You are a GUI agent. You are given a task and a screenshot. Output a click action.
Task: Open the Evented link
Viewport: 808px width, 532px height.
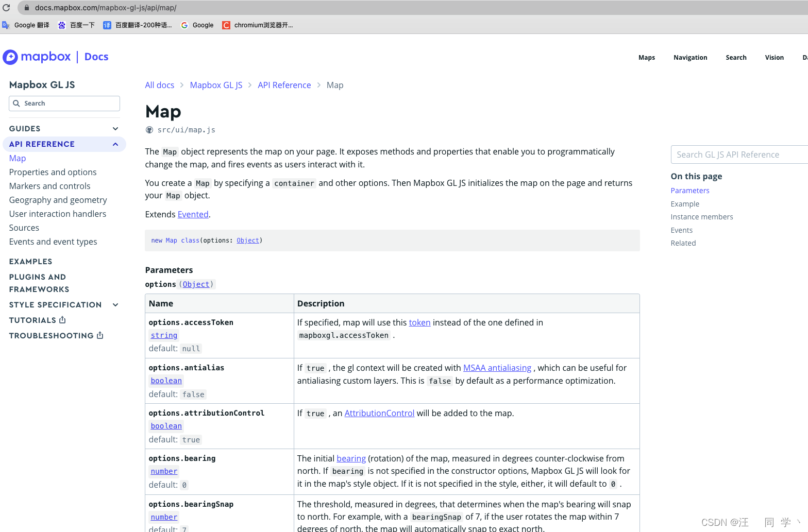click(x=193, y=214)
